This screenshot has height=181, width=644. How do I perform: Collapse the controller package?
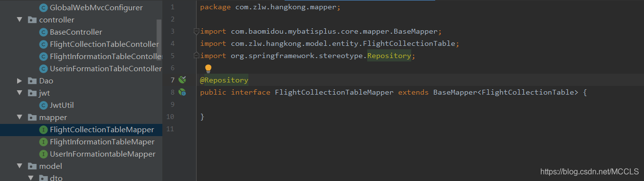20,20
